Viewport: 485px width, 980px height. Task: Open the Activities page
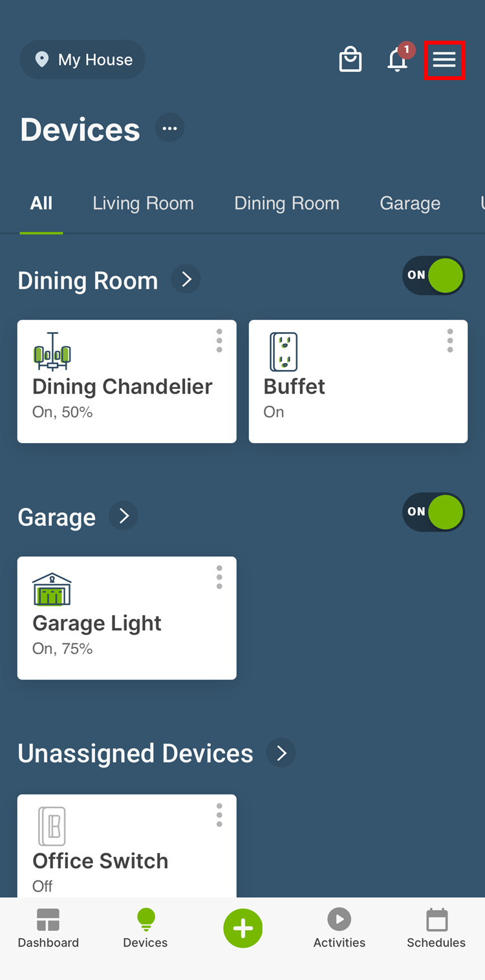tap(339, 928)
